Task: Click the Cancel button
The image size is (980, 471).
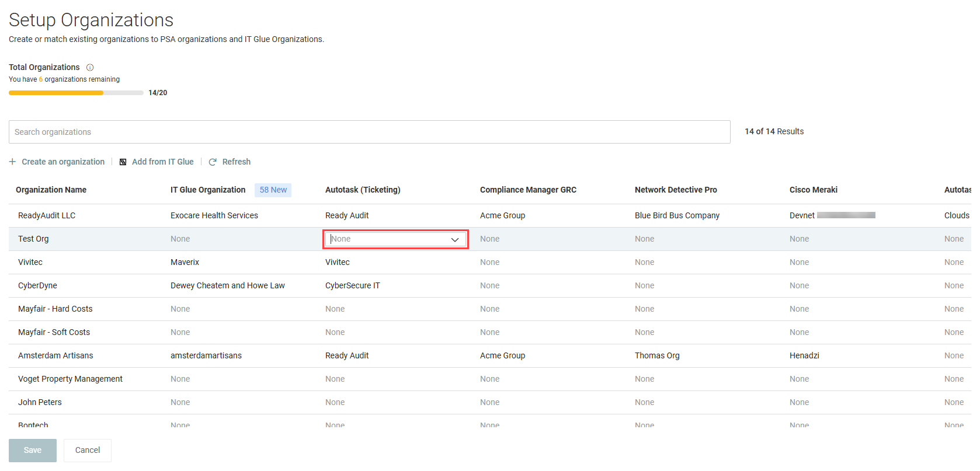Action: pos(88,451)
